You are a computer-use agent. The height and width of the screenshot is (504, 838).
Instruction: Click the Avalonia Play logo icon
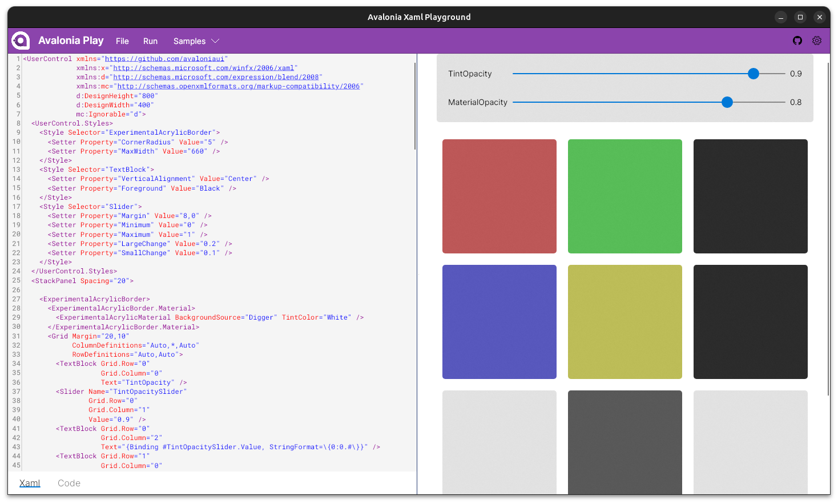coord(21,41)
